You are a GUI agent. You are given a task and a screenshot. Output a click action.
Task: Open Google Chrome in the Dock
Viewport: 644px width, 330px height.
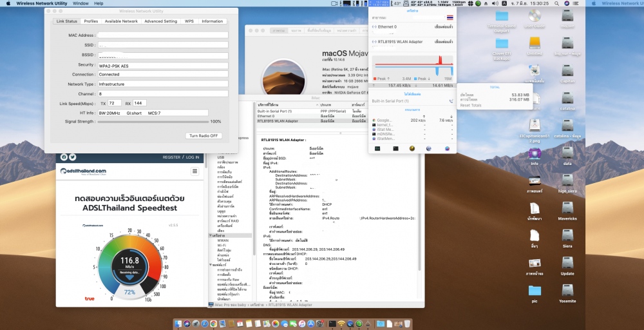click(x=214, y=324)
